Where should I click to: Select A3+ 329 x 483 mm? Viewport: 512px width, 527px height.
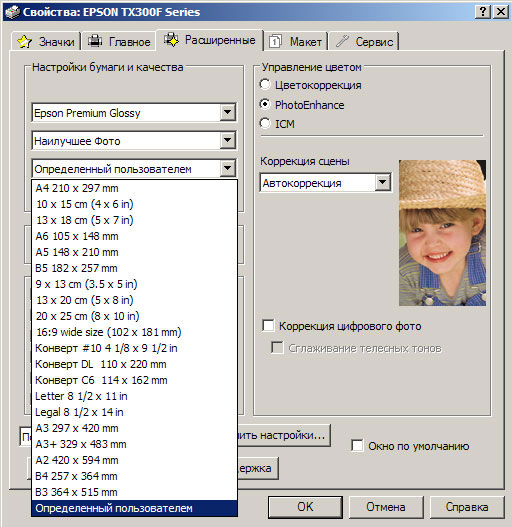click(134, 444)
